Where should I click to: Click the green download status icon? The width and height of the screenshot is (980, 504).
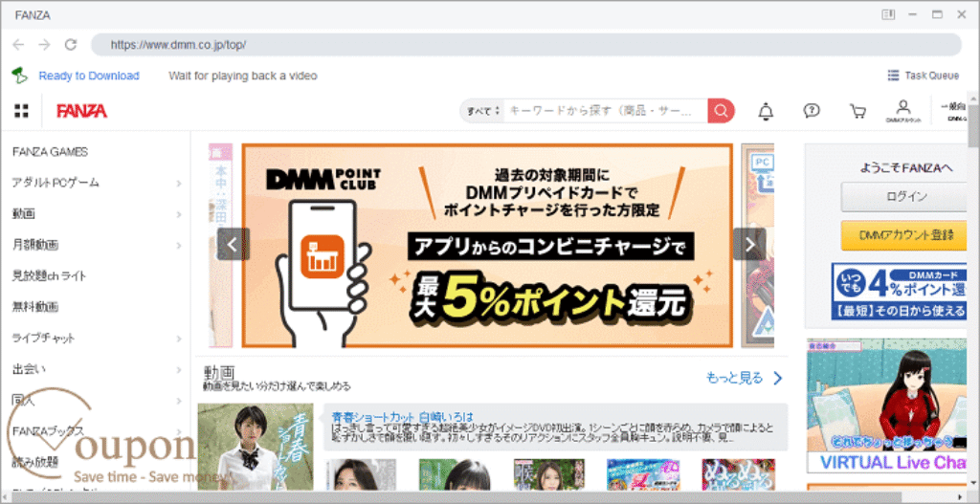point(20,76)
